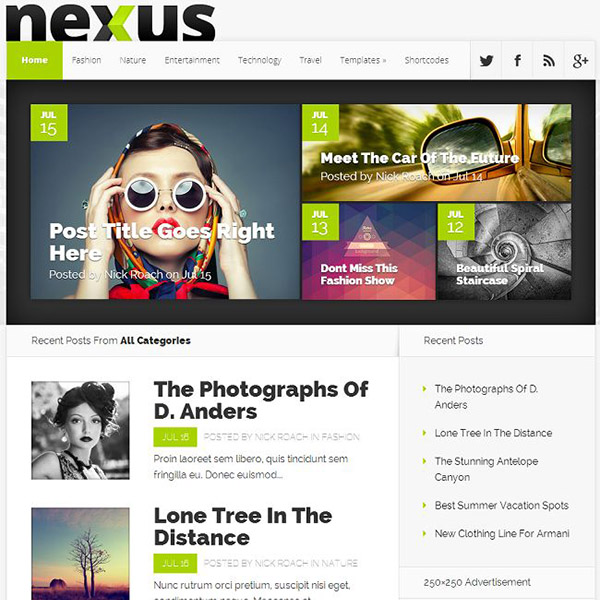
Task: Open the RSS feed icon
Action: click(549, 60)
